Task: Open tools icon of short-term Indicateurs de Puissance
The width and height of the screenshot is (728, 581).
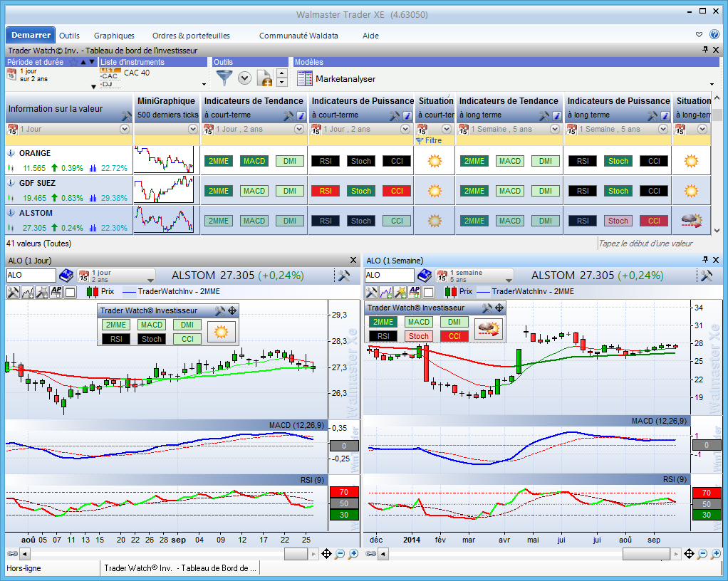Action: click(395, 115)
